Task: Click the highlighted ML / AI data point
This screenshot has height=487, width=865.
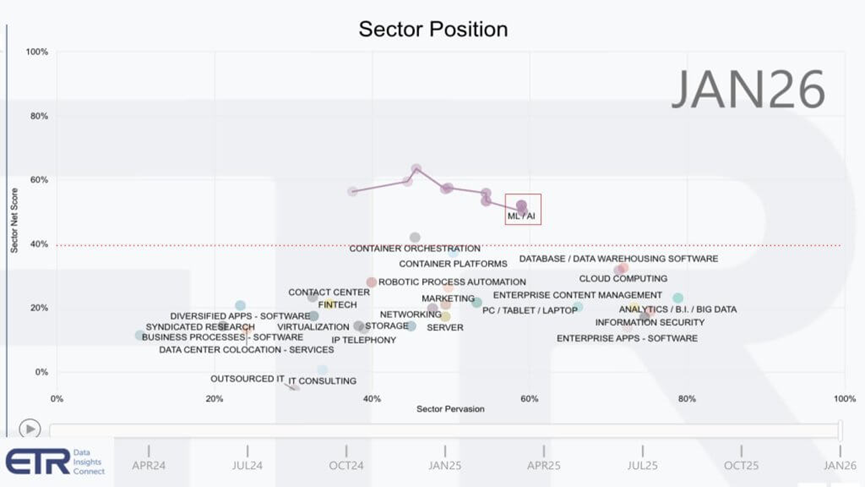Action: pos(521,206)
